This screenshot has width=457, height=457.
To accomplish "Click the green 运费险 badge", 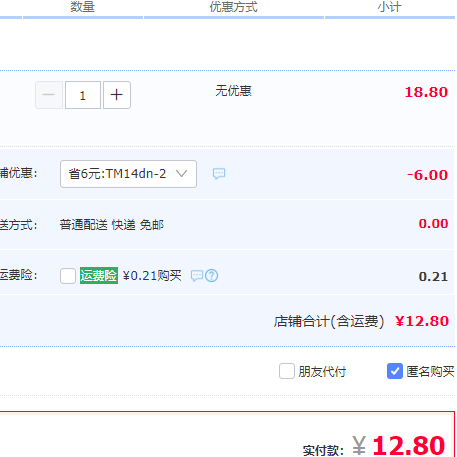I will pos(99,276).
